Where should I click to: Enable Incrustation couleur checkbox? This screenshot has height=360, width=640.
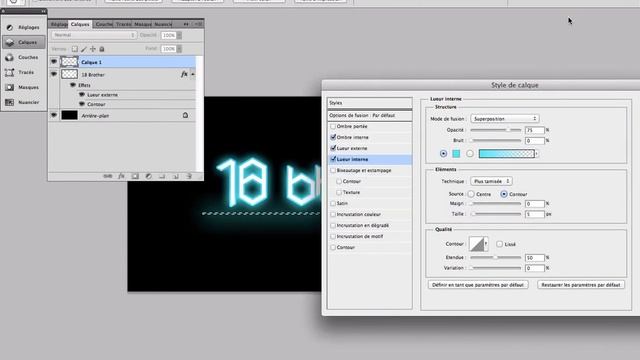pos(333,214)
